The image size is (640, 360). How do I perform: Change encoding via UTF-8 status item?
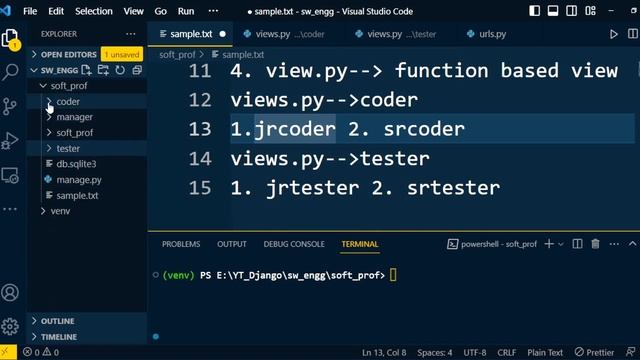pos(475,352)
